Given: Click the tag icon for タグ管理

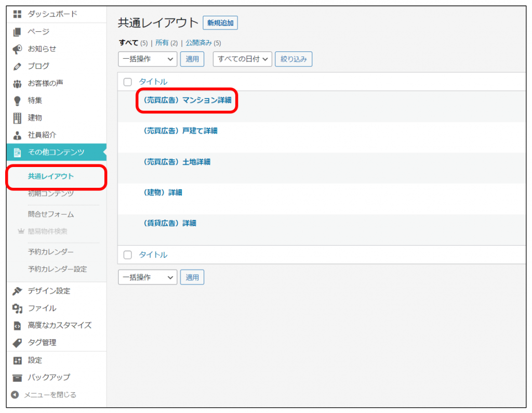Looking at the screenshot, I should pos(17,343).
